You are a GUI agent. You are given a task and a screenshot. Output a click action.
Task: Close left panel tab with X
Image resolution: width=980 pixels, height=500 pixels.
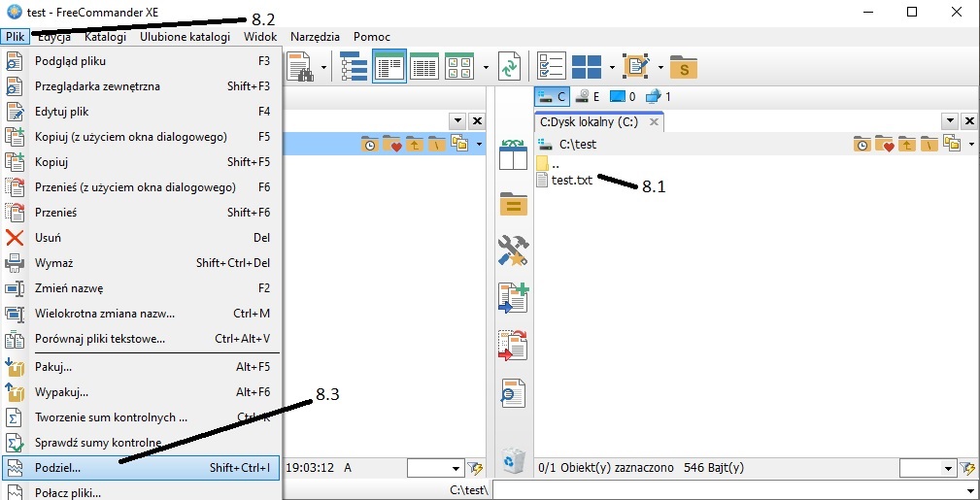pos(477,120)
